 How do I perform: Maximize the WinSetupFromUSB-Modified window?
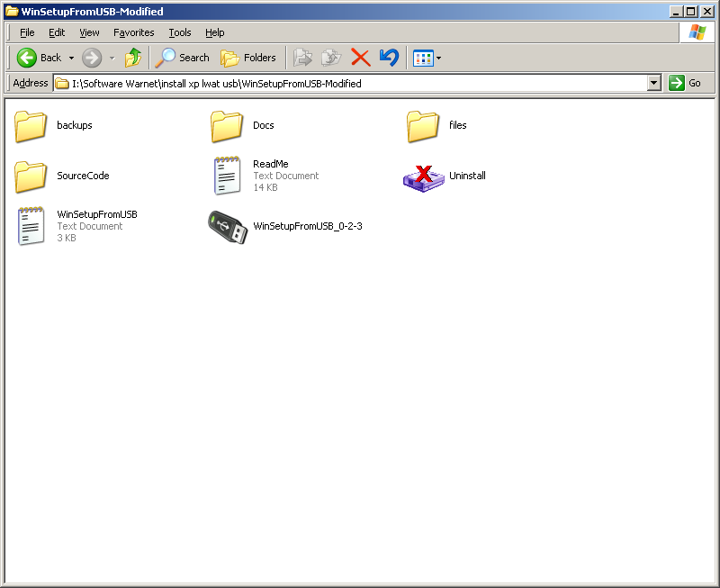coord(690,12)
